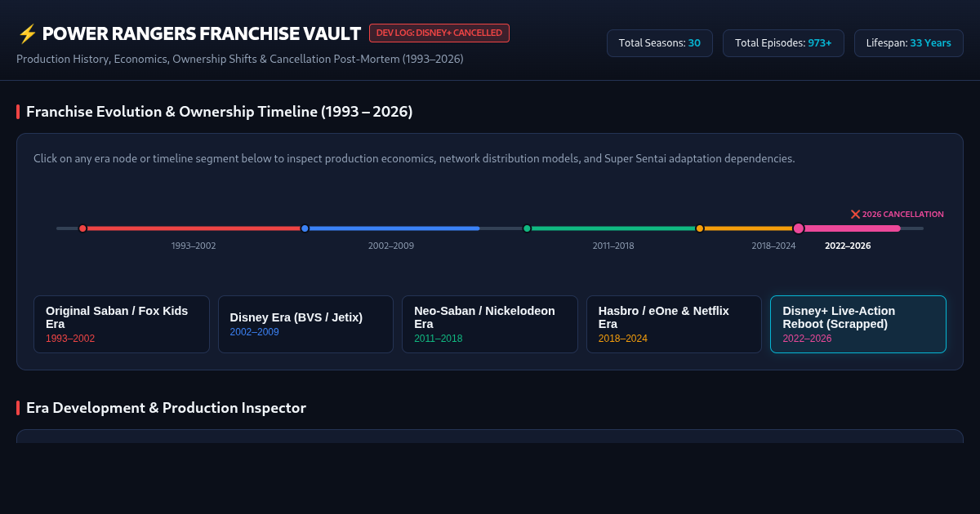Select the green Neo-Saban timeline segment

[x=613, y=228]
